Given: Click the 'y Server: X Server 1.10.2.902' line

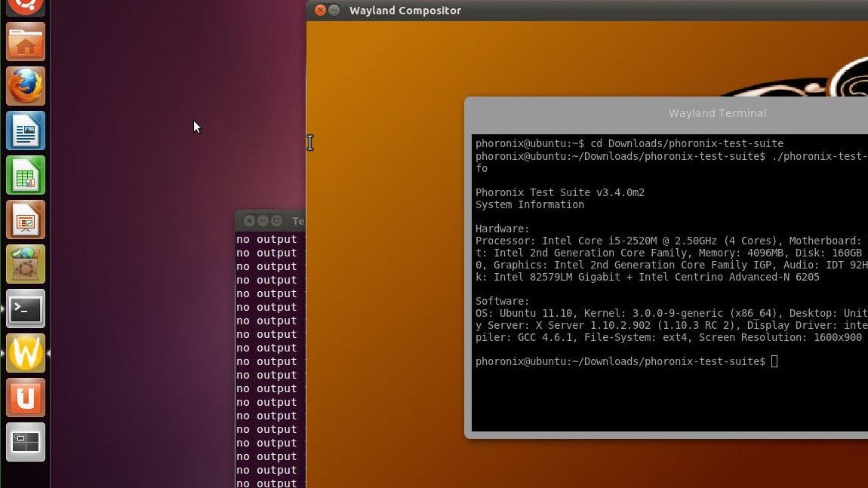Looking at the screenshot, I should pos(672,325).
